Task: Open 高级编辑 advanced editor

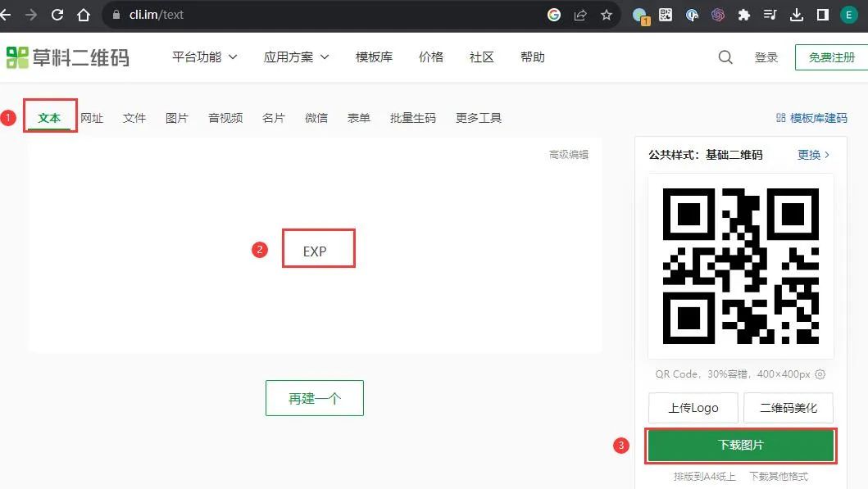Action: (569, 154)
